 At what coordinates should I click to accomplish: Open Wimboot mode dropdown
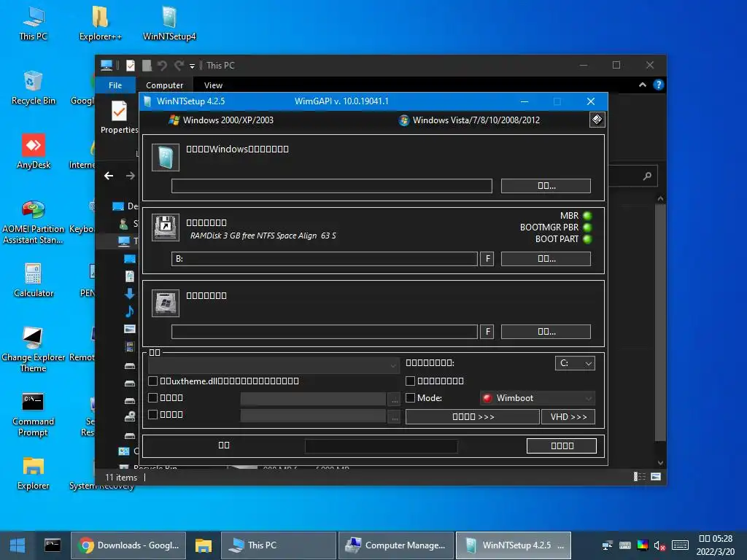pos(538,398)
